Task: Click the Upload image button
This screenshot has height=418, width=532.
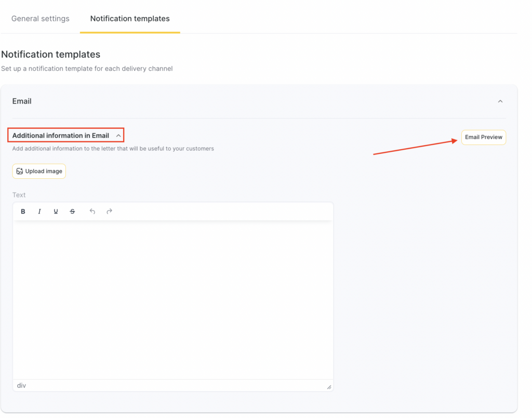Action: pos(39,171)
